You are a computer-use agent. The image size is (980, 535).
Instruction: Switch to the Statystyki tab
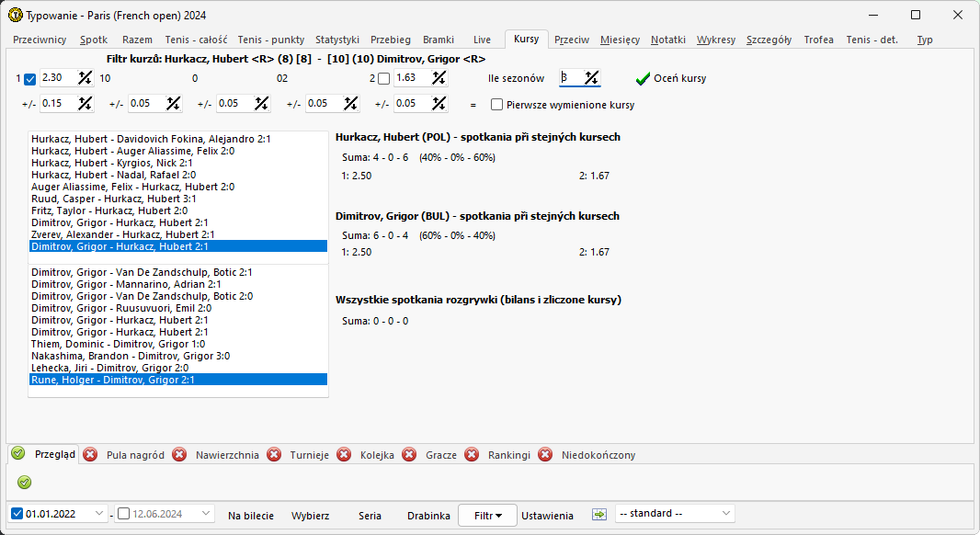click(336, 40)
